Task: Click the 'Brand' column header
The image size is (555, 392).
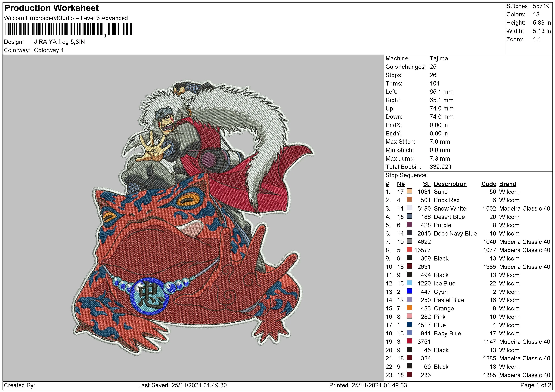Action: point(508,184)
